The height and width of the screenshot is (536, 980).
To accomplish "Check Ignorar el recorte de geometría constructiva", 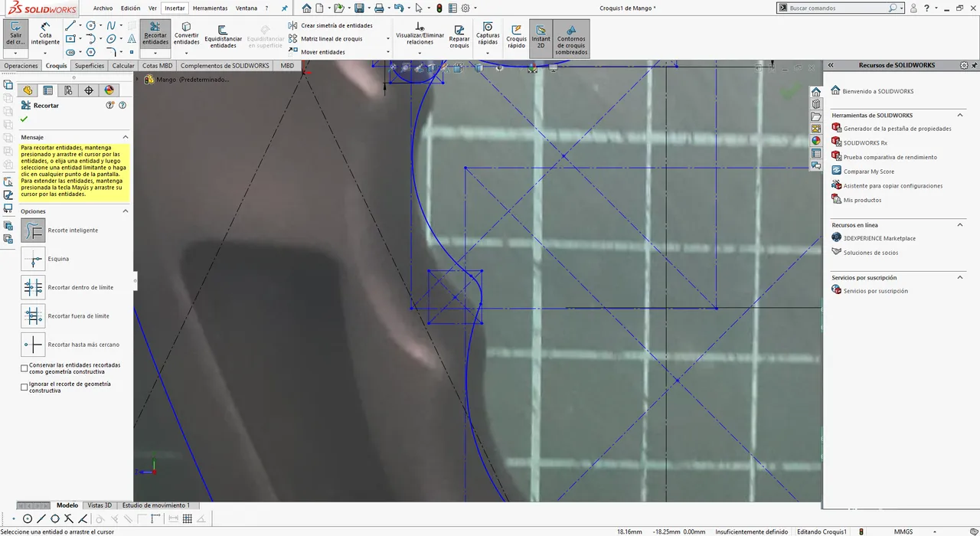I will pos(24,387).
